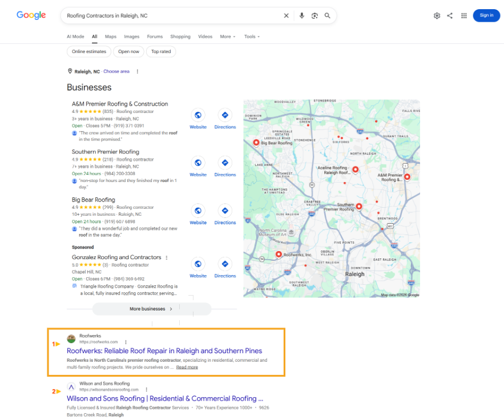Open Gonzalez Roofing and Contractors listing
504x420 pixels.
pyautogui.click(x=116, y=257)
